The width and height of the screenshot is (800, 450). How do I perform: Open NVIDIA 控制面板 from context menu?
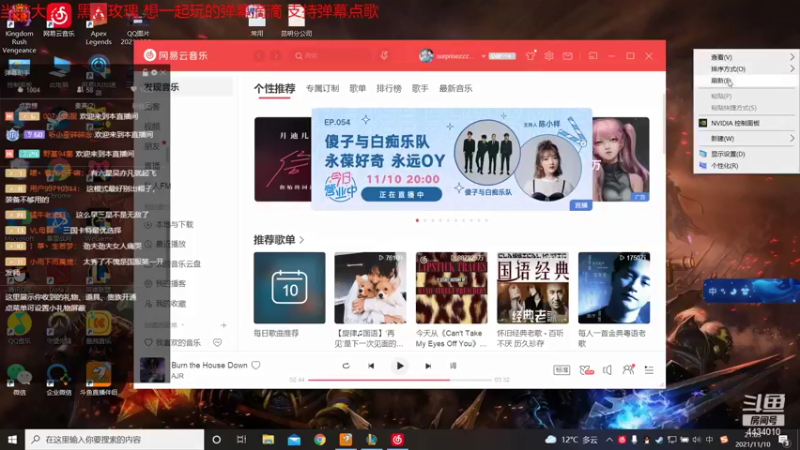[746, 123]
